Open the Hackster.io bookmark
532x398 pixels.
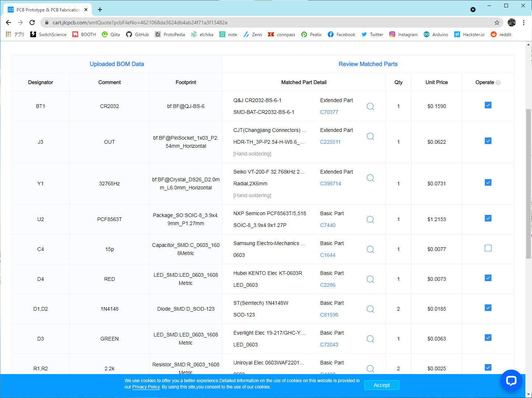click(469, 34)
